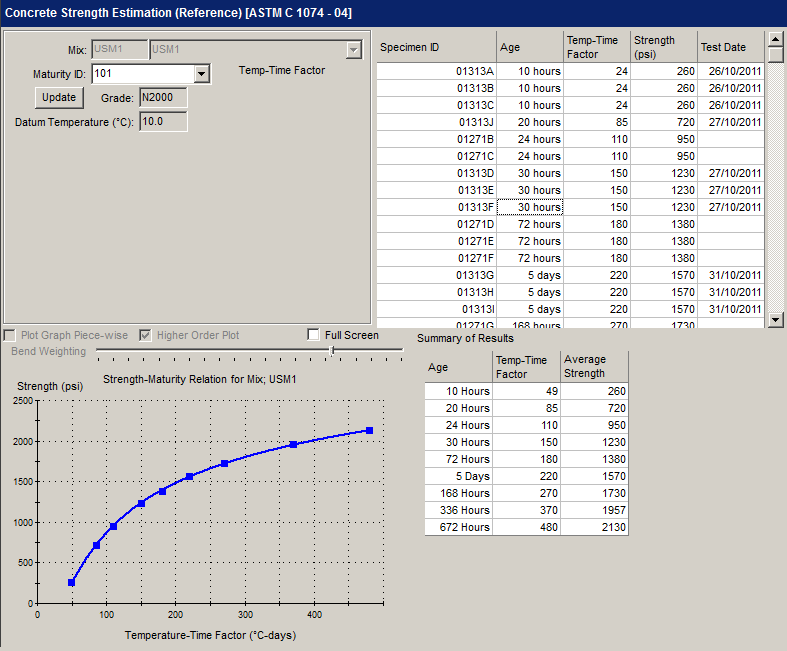Click the specimen table scroll down arrow
Screen dimensions: 787x651
coord(774,319)
